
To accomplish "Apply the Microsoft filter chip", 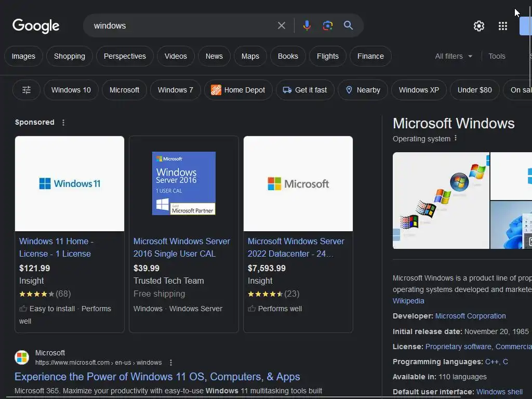I will coord(124,90).
